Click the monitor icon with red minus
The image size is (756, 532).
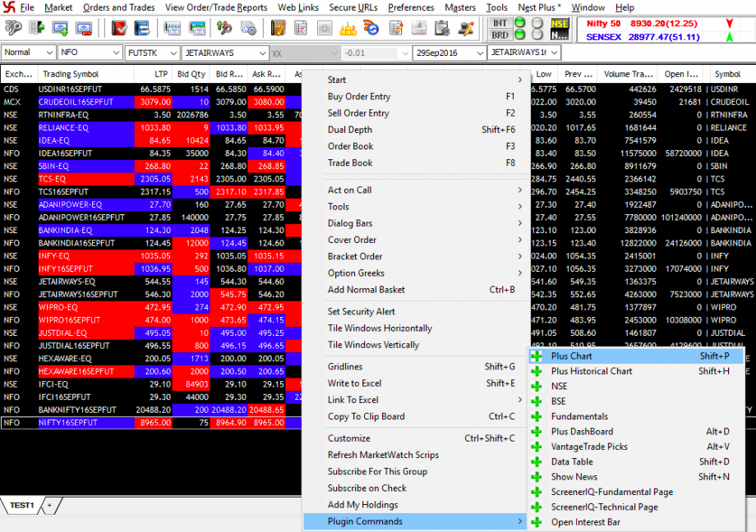[x=83, y=29]
